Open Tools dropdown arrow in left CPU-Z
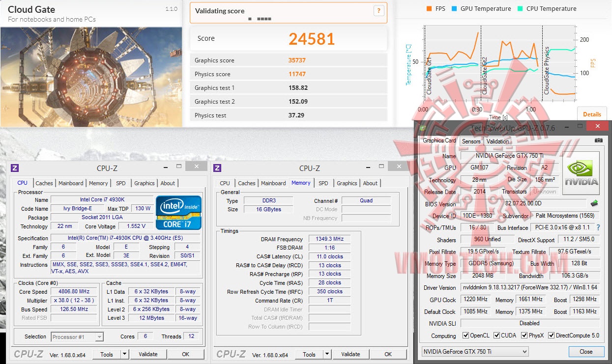The height and width of the screenshot is (364, 612). [124, 354]
